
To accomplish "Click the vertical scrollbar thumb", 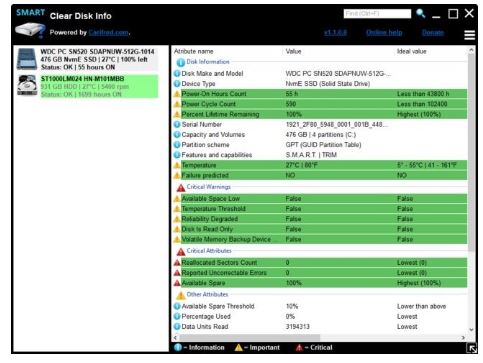I will point(471,152).
